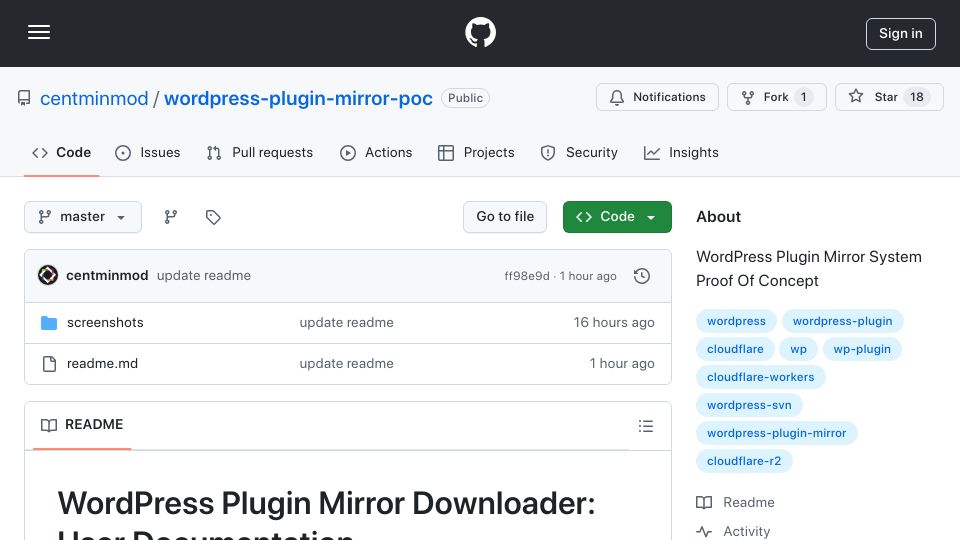The image size is (960, 540).
Task: Open the screenshots row commit message
Action: tap(347, 323)
